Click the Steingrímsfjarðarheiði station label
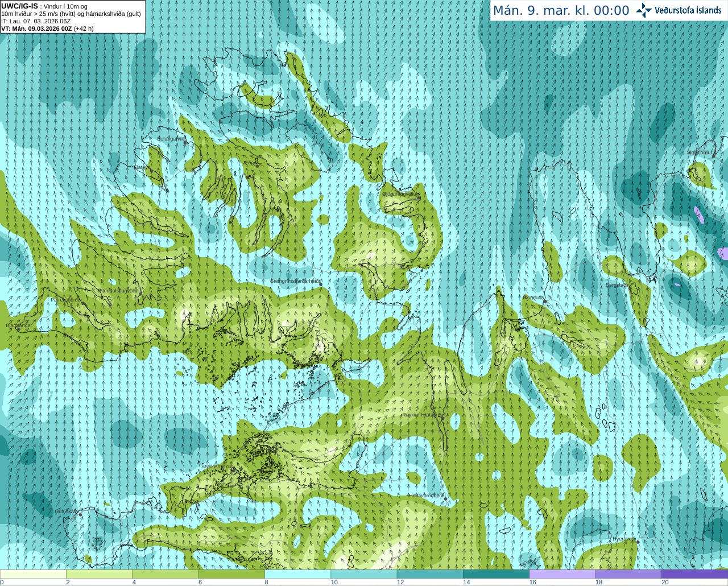728x586 pixels. [296, 281]
